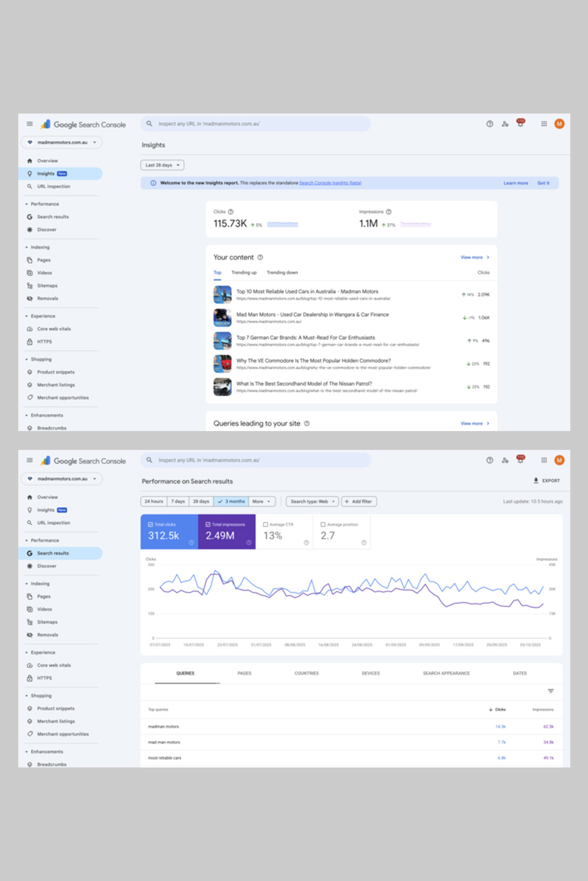
Task: Switch to the Countries tab
Action: [x=306, y=673]
